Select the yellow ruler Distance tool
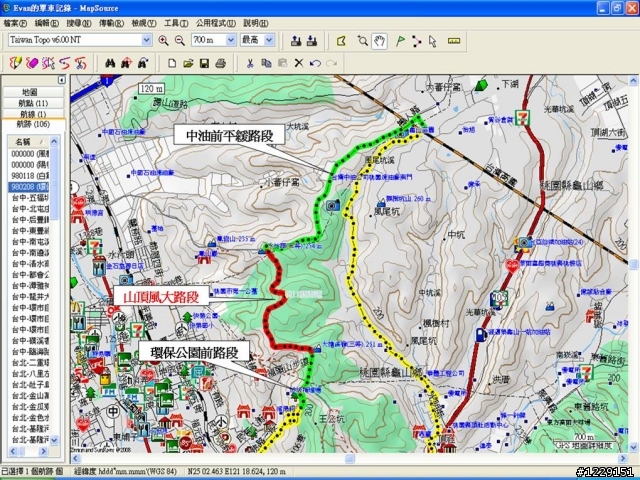Screen dimensions: 640x480 point(454,41)
